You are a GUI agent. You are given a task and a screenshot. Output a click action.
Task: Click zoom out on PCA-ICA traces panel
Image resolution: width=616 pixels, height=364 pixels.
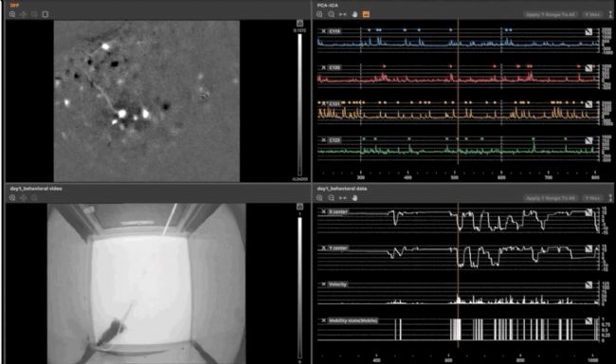[331, 14]
